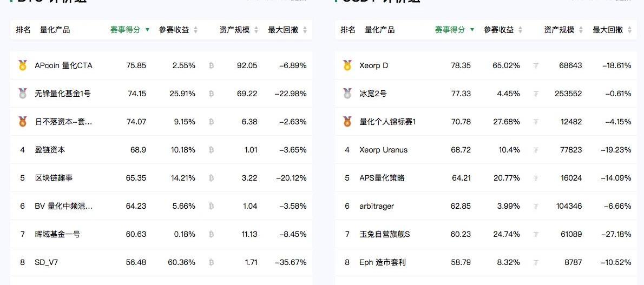Sort USDT table by 资产规模 column
The height and width of the screenshot is (285, 644).
point(564,30)
